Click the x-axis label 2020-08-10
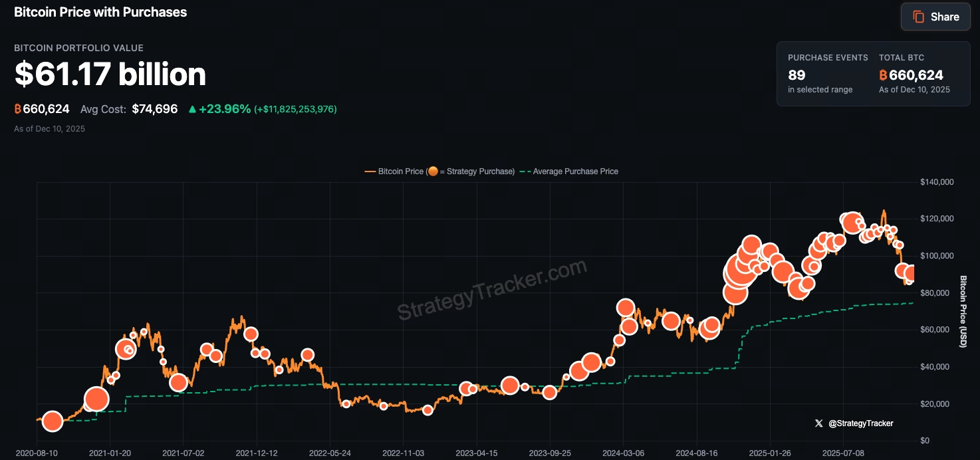980x460 pixels. point(37,452)
